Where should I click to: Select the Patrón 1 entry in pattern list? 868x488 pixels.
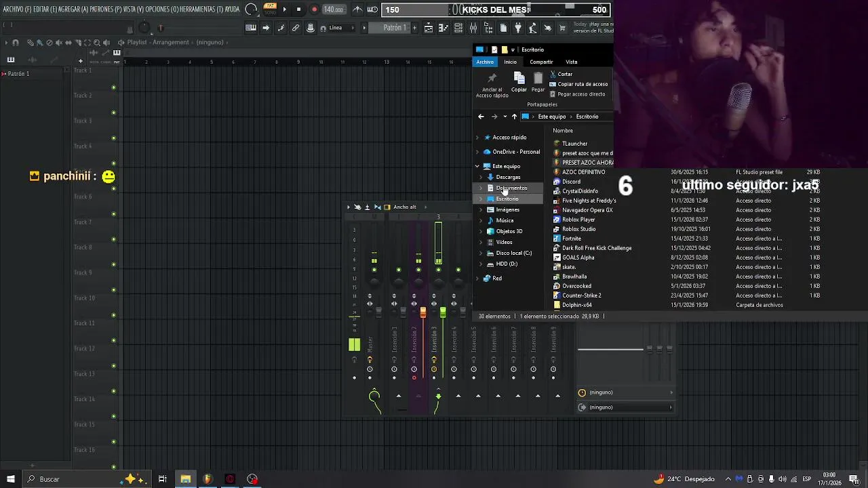coord(18,73)
